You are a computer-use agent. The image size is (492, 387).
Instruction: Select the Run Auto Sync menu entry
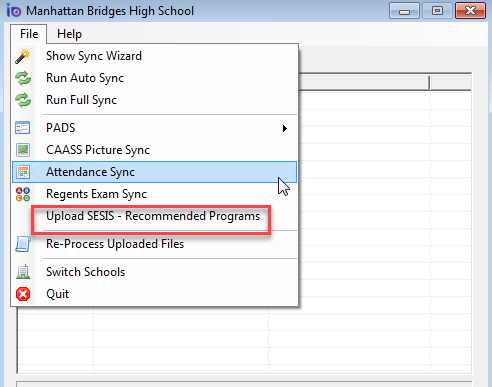point(154,78)
